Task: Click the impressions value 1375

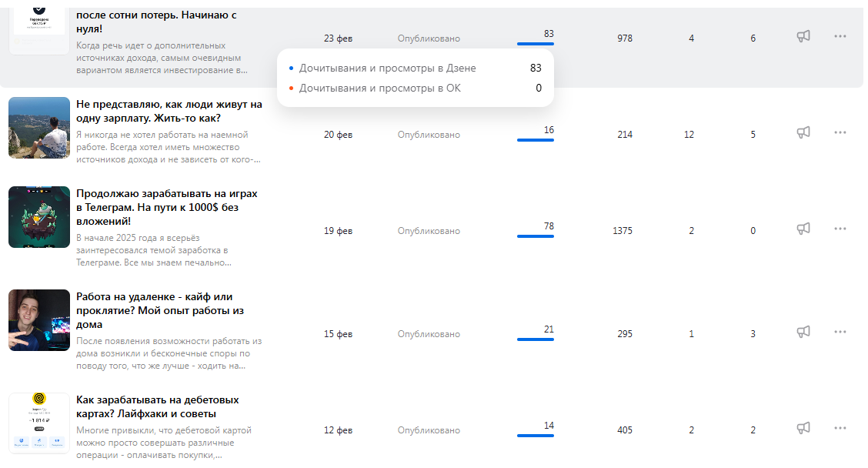Action: (623, 231)
